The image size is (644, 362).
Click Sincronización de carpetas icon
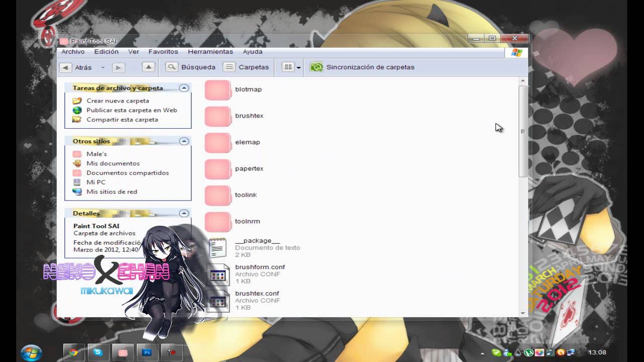click(x=316, y=67)
